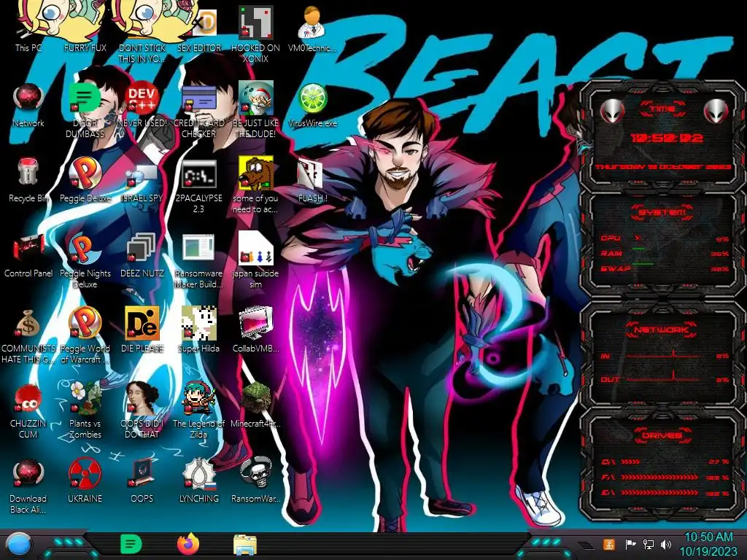Screen dimensions: 747x560
Task: Open Control Panel desktop icon
Action: [x=28, y=255]
